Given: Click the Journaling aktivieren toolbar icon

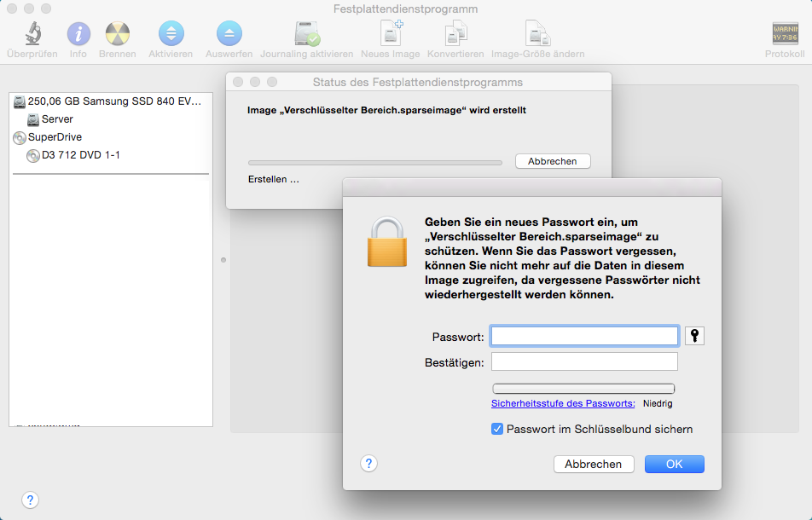Looking at the screenshot, I should click(x=306, y=34).
